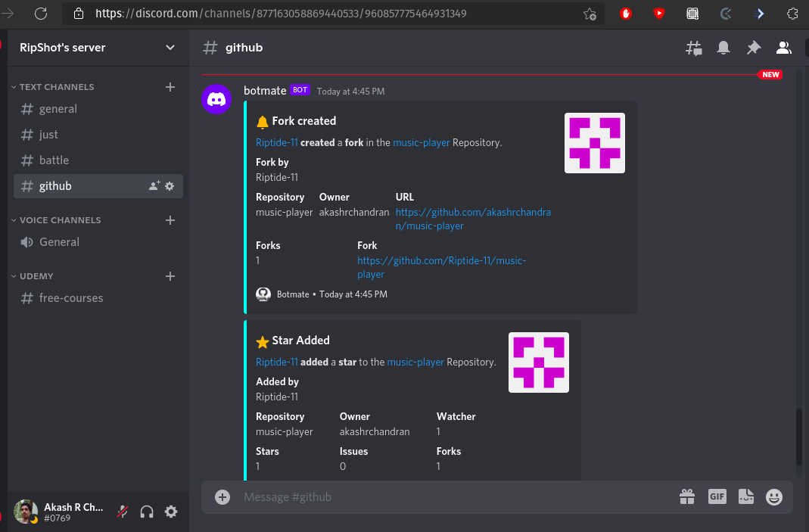The height and width of the screenshot is (532, 809).
Task: Click botmate's Discord avatar
Action: pos(216,99)
